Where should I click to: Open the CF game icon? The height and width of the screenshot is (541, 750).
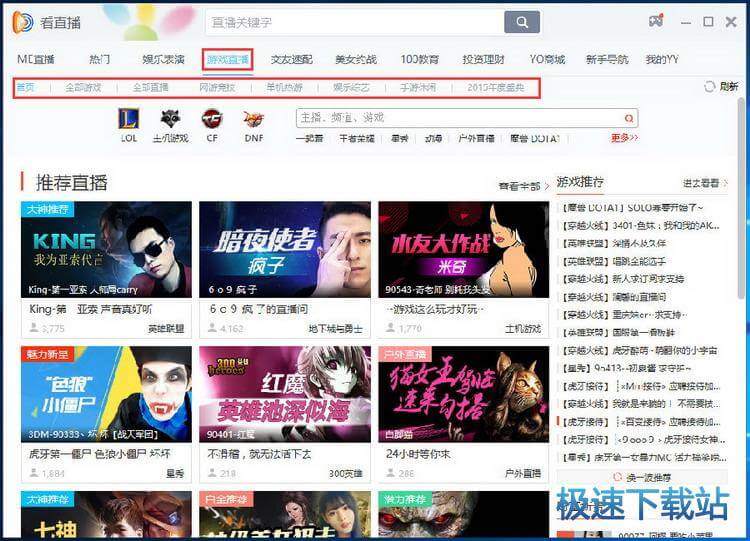(x=212, y=119)
